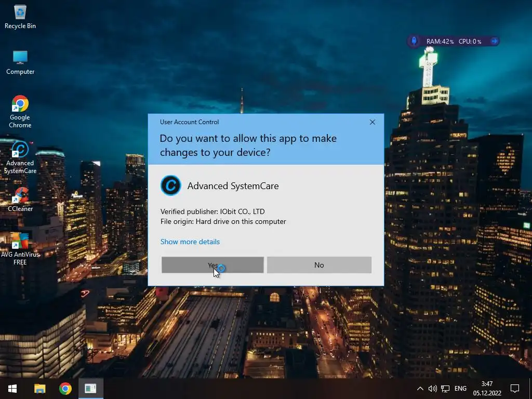
Task: Click RAM:42% readout on the widget
Action: (x=440, y=42)
